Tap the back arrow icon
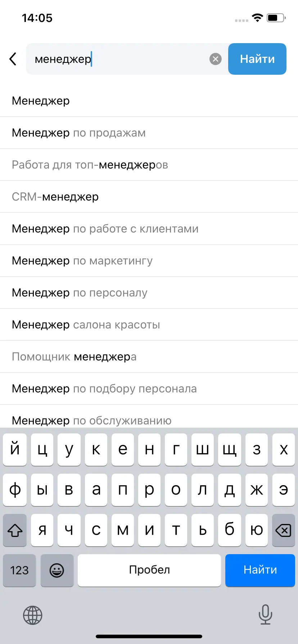This screenshot has width=298, height=644. 13,59
